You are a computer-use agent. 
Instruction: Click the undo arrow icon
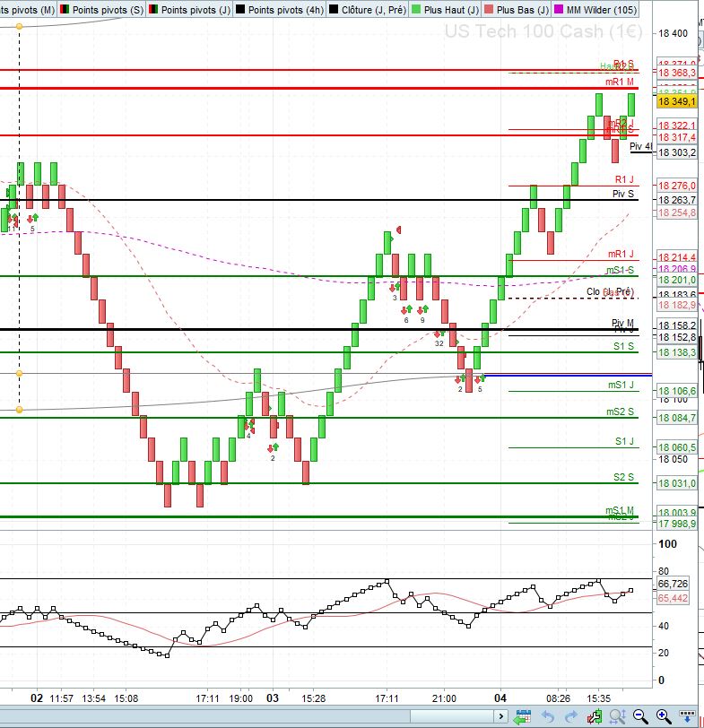[548, 716]
